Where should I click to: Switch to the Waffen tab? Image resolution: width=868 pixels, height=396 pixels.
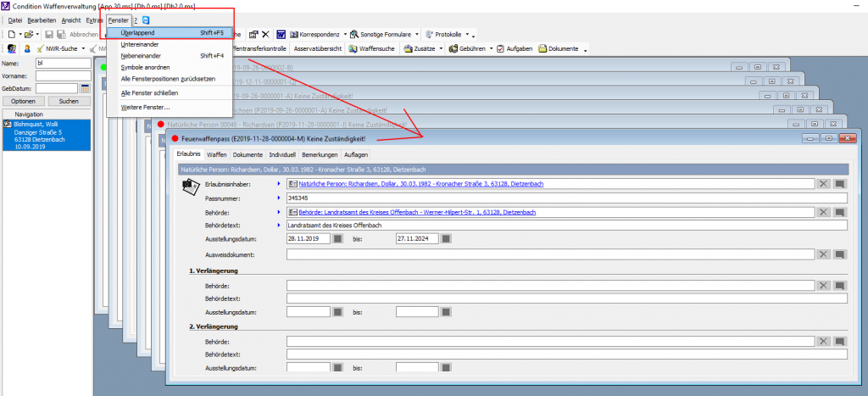pyautogui.click(x=216, y=155)
